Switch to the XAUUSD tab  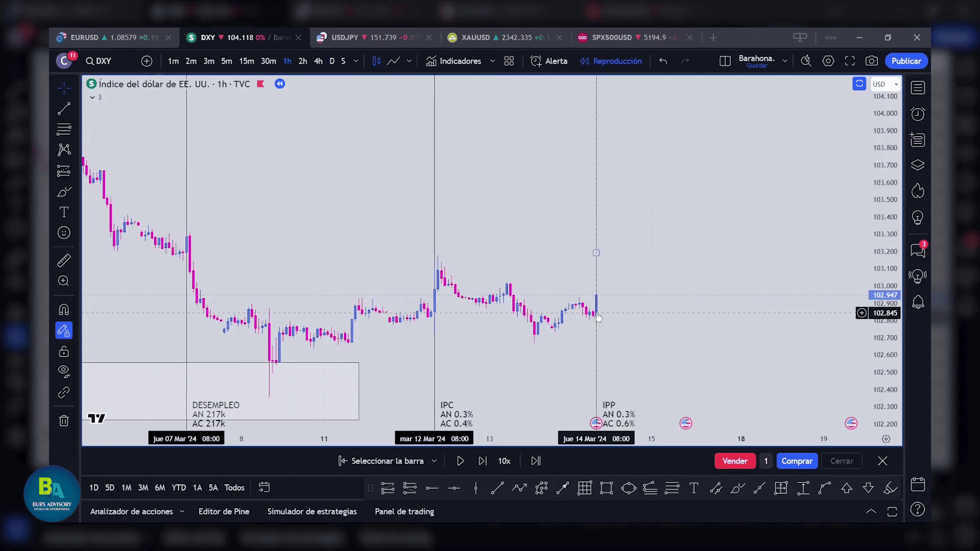(475, 38)
